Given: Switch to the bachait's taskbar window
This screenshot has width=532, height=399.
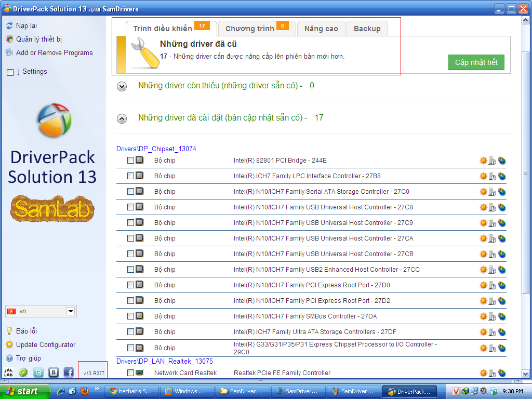Looking at the screenshot, I should 131,392.
